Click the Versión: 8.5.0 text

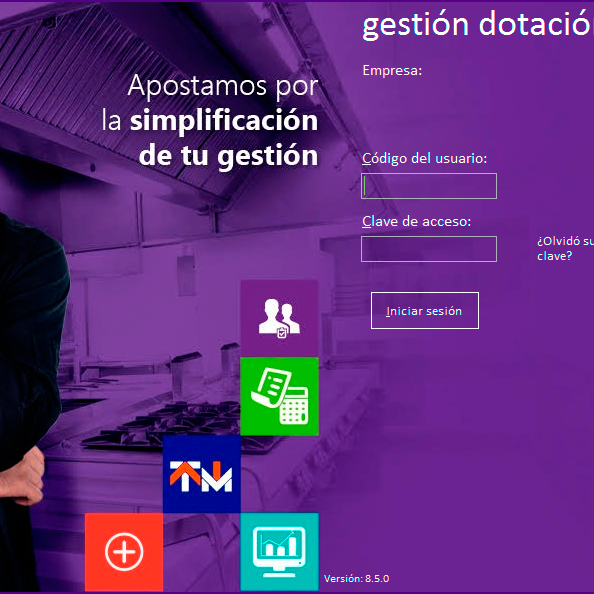(x=356, y=578)
